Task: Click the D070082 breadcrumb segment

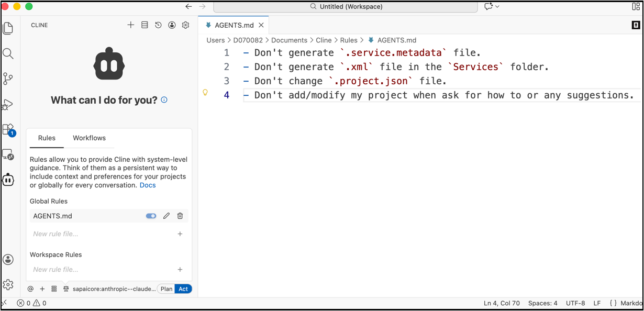Action: [249, 40]
